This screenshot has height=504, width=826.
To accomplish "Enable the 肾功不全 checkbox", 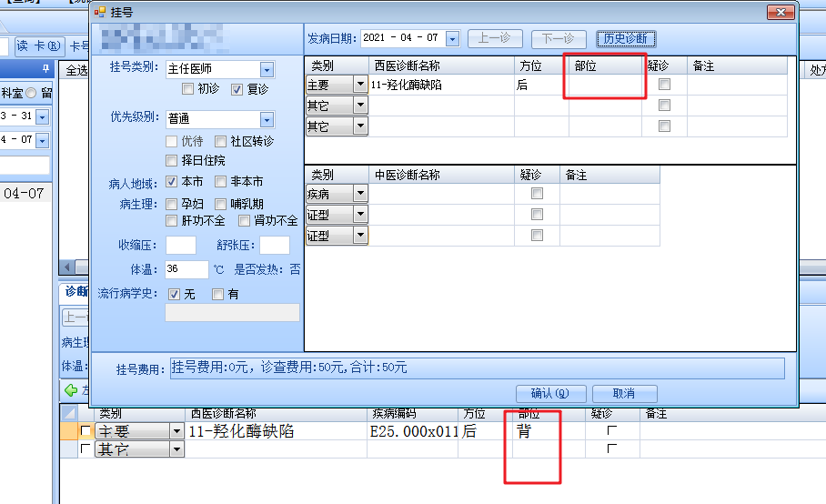I will [x=244, y=221].
